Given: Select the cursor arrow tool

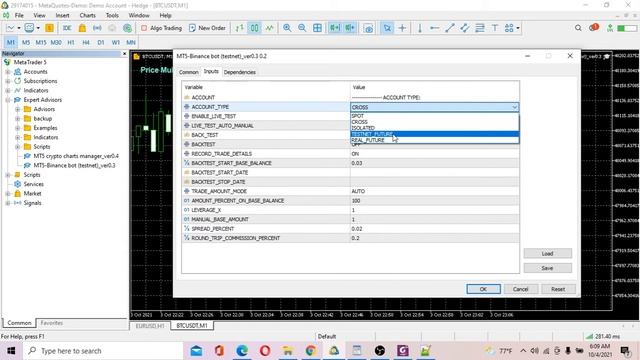Looking at the screenshot, I should [387, 28].
